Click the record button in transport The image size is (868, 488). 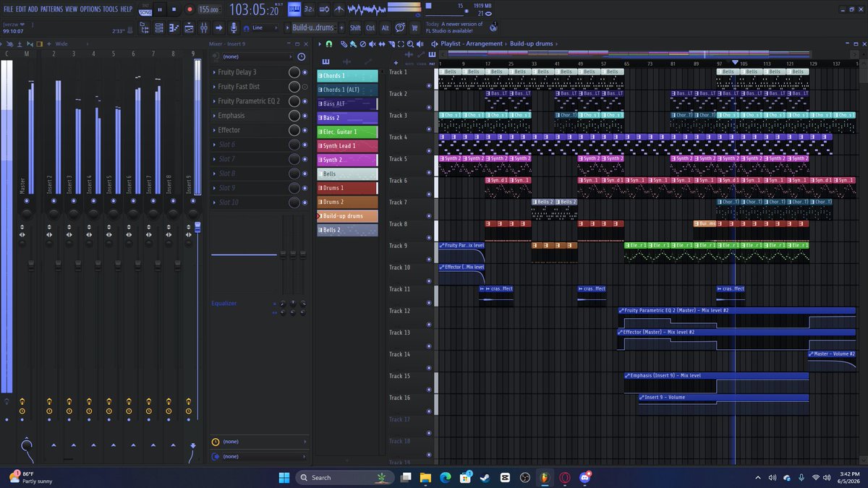189,9
